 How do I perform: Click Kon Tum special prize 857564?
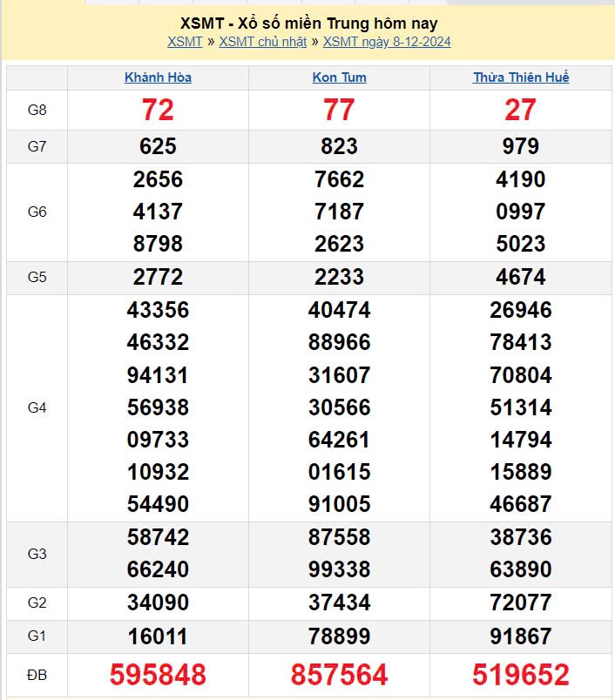coord(339,674)
